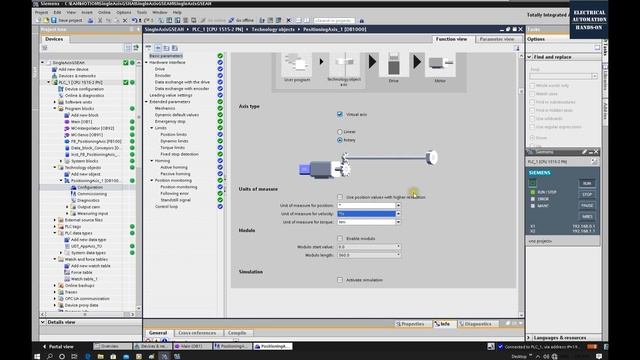Select the Active homing configuration item

(x=174, y=167)
